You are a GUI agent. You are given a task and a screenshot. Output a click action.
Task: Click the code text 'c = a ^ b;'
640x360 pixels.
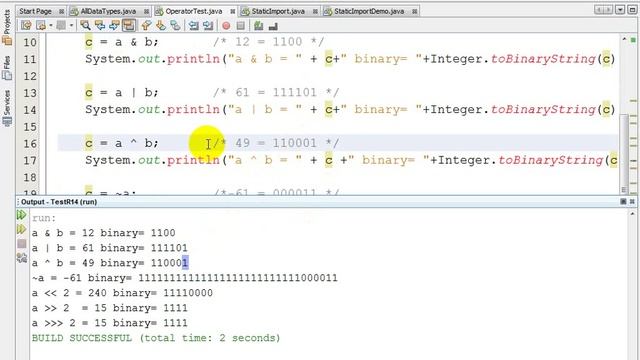pos(122,143)
